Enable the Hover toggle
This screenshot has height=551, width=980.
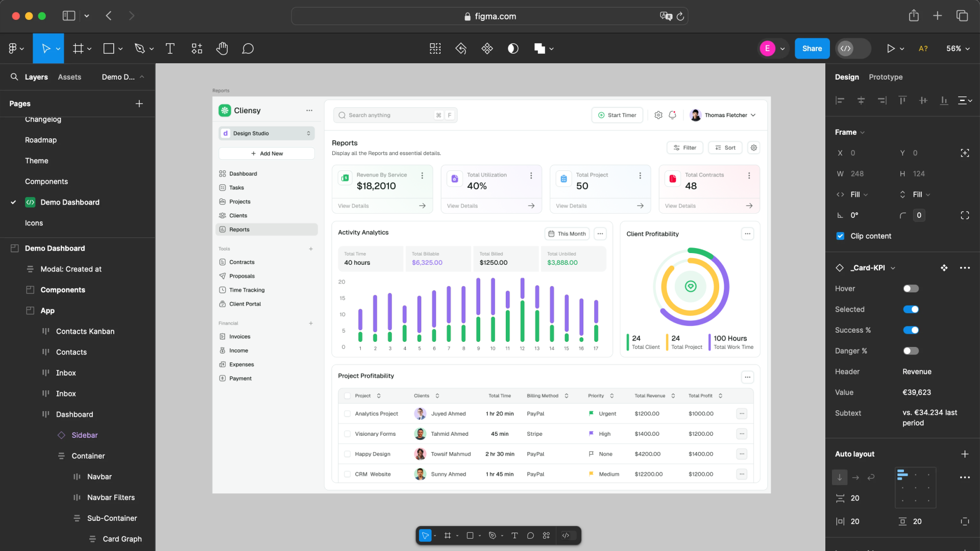pyautogui.click(x=911, y=288)
